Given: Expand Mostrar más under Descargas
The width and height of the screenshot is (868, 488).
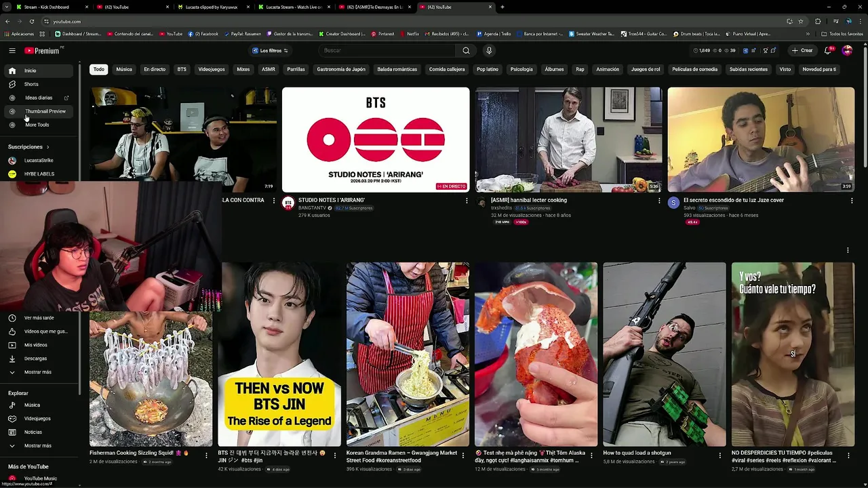Looking at the screenshot, I should (39, 372).
